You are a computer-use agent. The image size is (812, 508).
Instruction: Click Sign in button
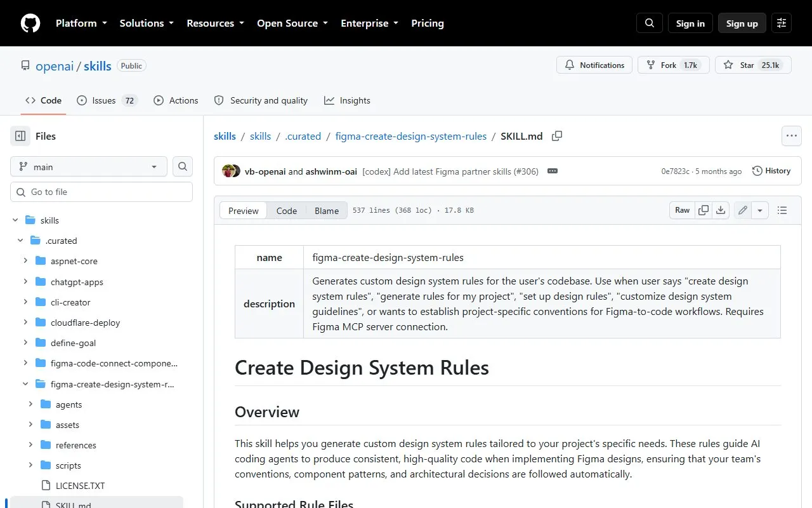pyautogui.click(x=690, y=23)
